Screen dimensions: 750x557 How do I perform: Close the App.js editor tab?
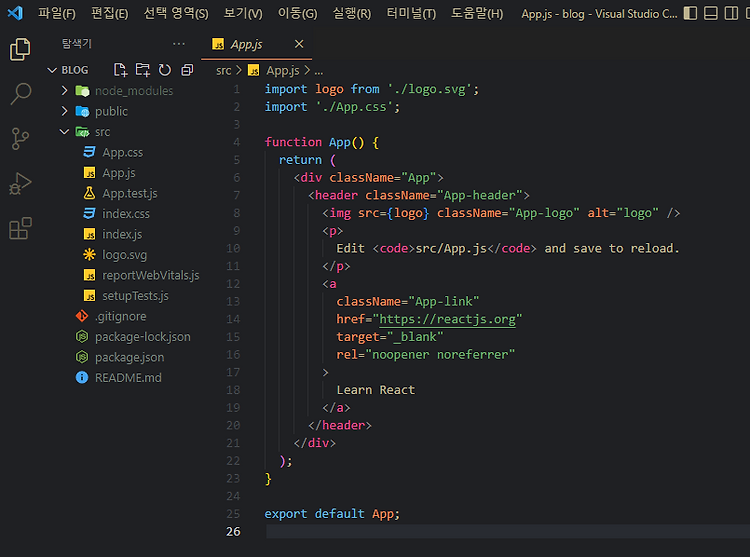[x=299, y=44]
